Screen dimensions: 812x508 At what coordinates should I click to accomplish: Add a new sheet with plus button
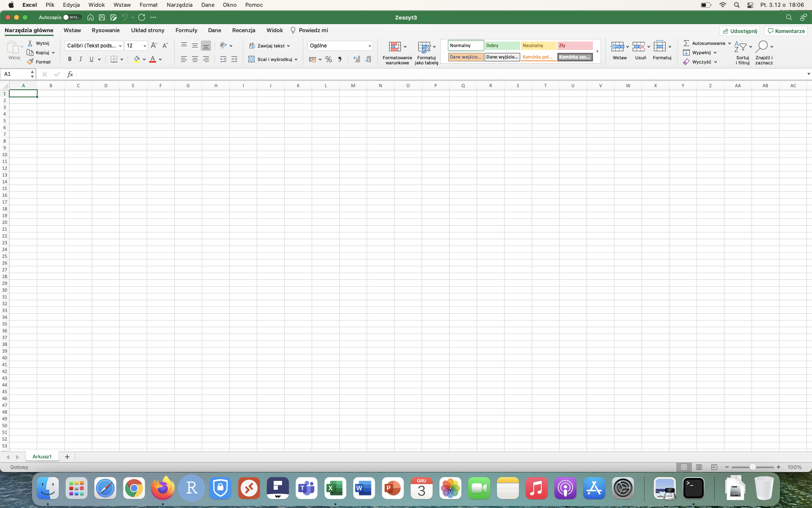[x=67, y=456]
